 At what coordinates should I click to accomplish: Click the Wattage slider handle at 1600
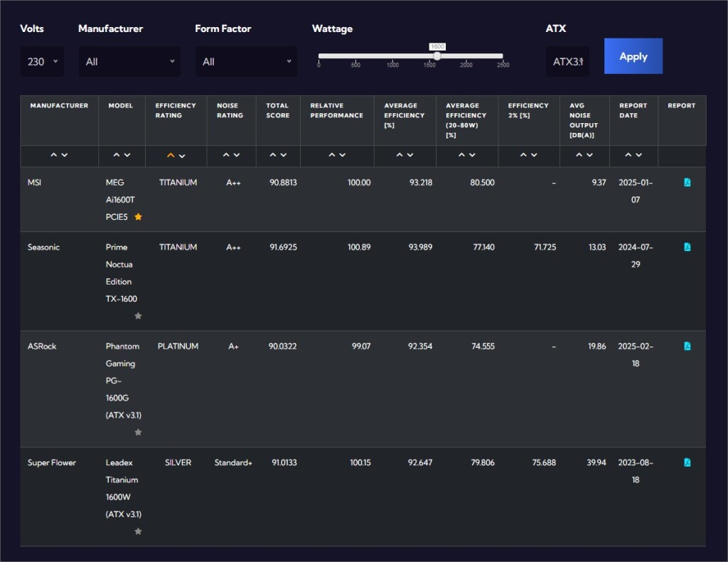point(437,55)
